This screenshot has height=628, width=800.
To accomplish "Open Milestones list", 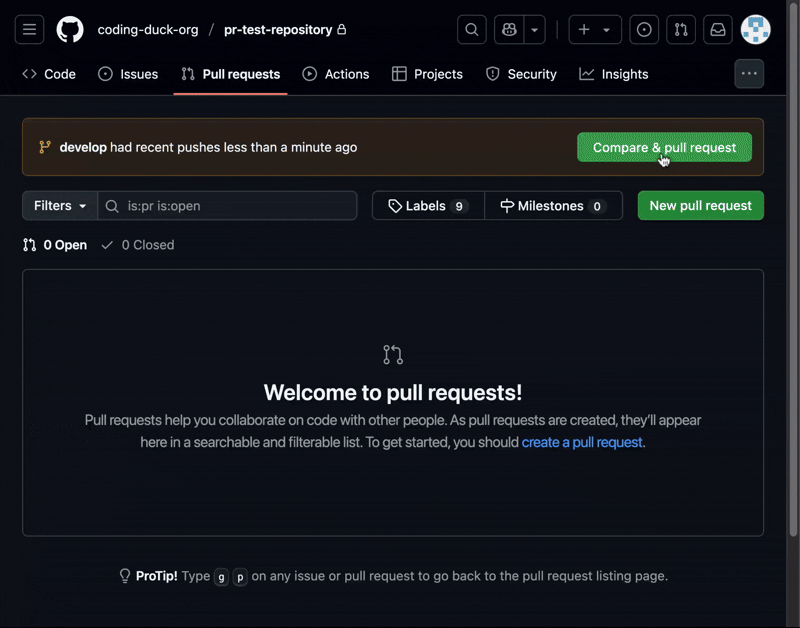I will 553,206.
